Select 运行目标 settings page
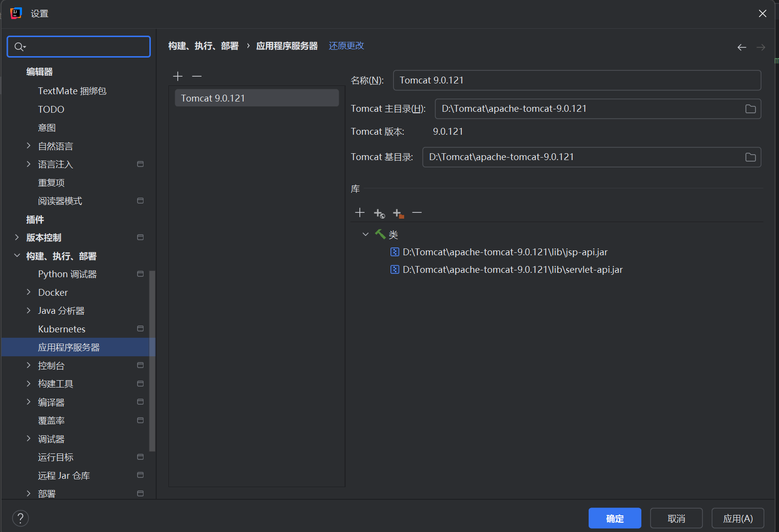 pos(56,457)
